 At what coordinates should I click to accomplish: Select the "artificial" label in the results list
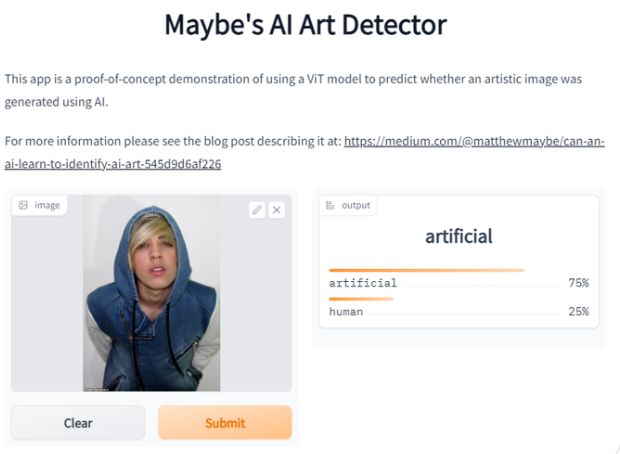pyautogui.click(x=363, y=283)
